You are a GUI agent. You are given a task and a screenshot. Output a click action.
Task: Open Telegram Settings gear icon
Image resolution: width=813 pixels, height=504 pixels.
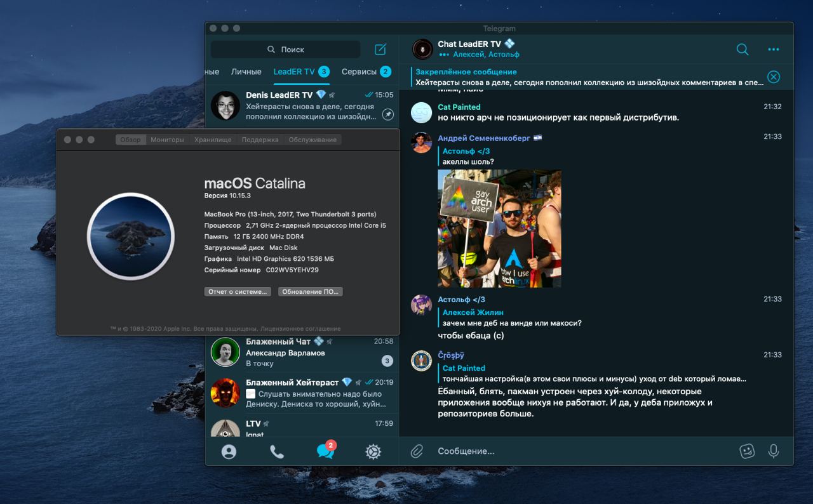(373, 451)
